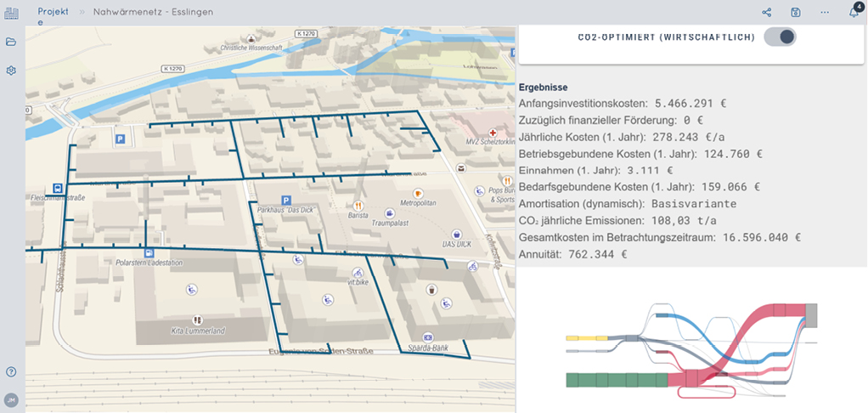The image size is (868, 413).
Task: Expand the three-dot more options menu
Action: (x=825, y=13)
